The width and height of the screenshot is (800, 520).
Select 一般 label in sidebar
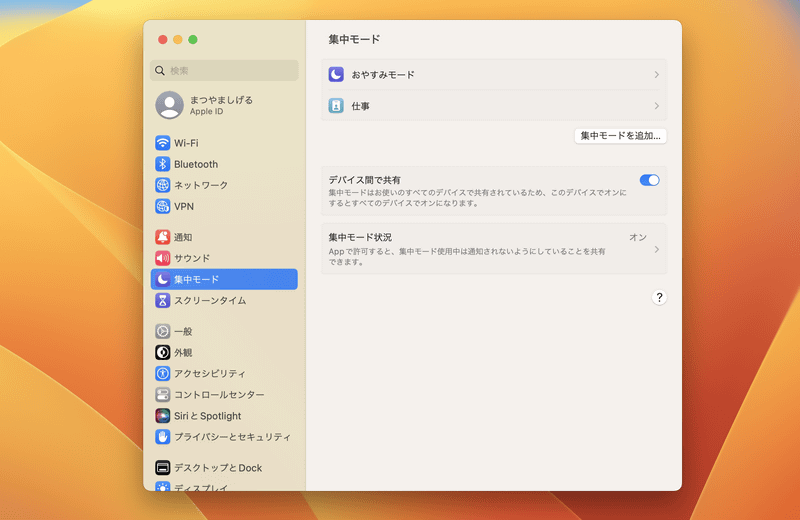(183, 331)
